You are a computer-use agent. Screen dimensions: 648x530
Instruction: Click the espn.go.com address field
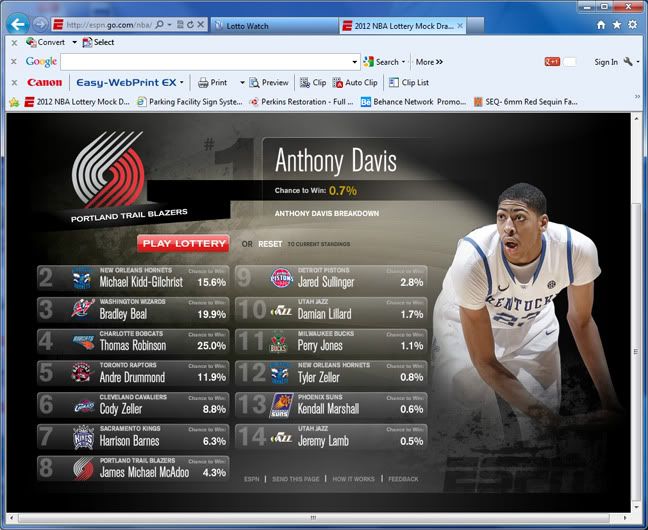(x=109, y=25)
